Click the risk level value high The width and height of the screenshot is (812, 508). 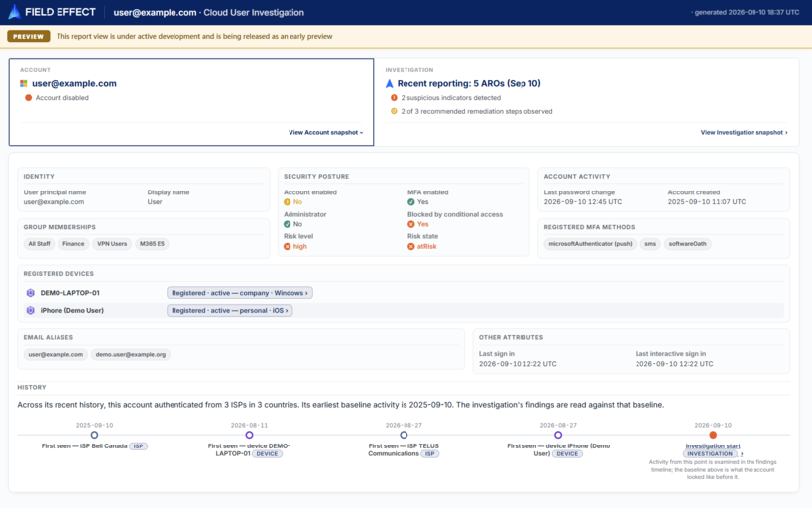[299, 247]
